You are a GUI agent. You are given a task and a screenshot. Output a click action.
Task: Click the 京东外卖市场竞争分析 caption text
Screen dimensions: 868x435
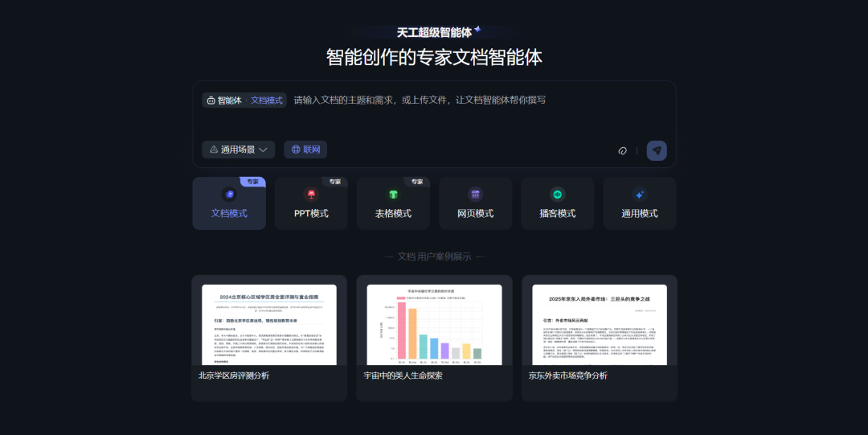point(568,375)
